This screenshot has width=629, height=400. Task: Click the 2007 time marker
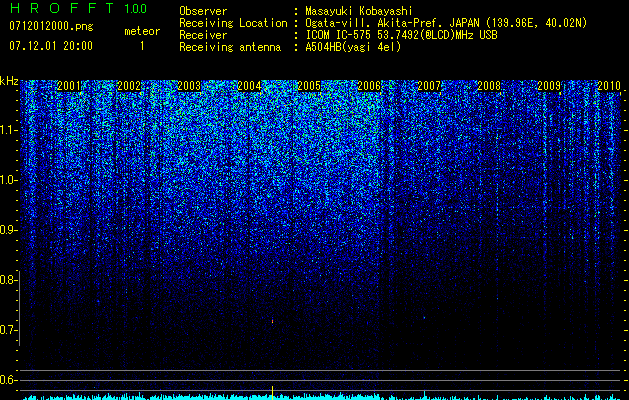coord(429,86)
